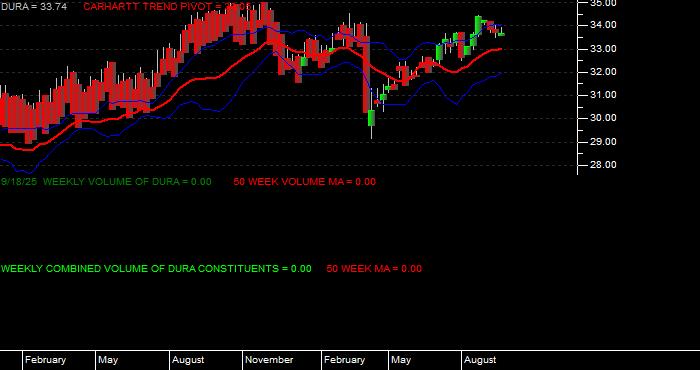Click the first May timeline marker
The image size is (700, 370).
(x=108, y=360)
